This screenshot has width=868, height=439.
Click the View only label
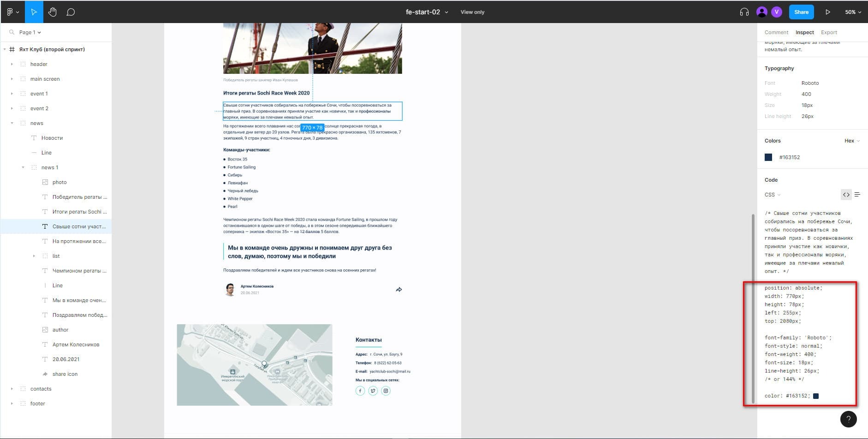[x=472, y=12]
